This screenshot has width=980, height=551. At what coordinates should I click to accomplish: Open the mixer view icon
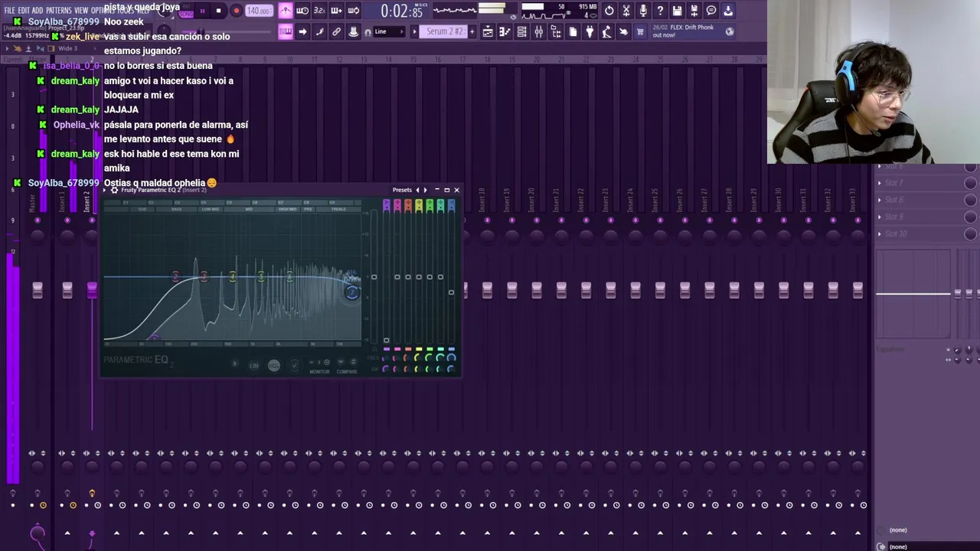pos(538,31)
